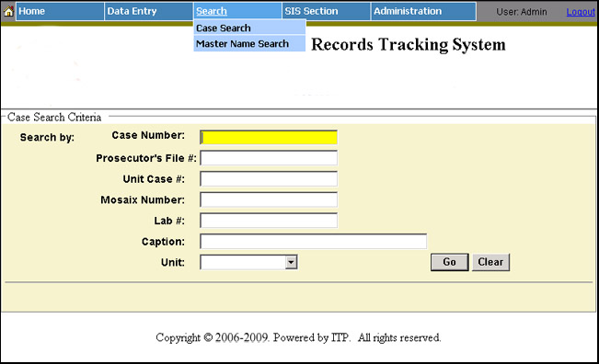Click the Caption text field
This screenshot has width=599, height=364.
pyautogui.click(x=313, y=242)
